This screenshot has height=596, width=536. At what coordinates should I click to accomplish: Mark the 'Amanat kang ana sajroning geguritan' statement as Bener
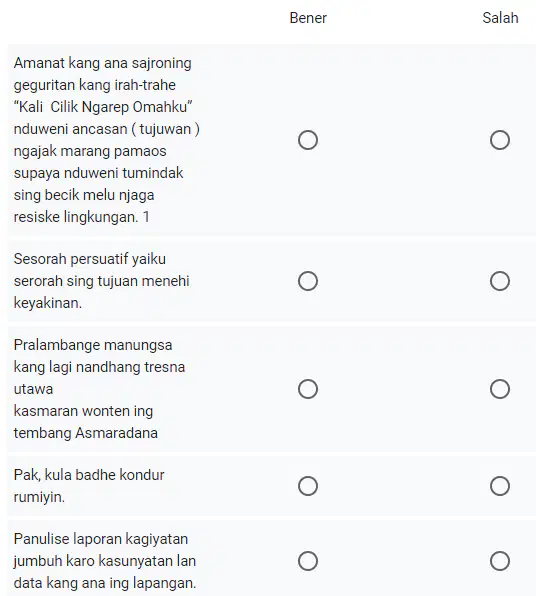pos(308,140)
